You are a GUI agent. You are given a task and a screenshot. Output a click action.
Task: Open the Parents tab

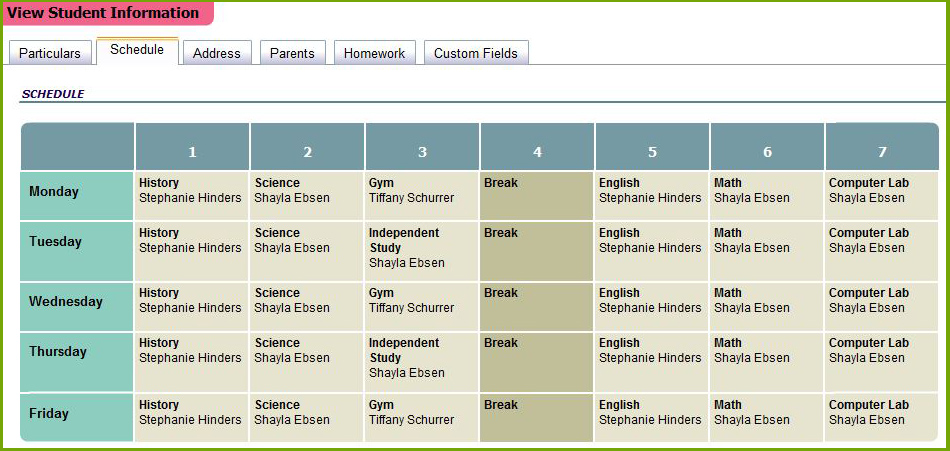pyautogui.click(x=292, y=54)
